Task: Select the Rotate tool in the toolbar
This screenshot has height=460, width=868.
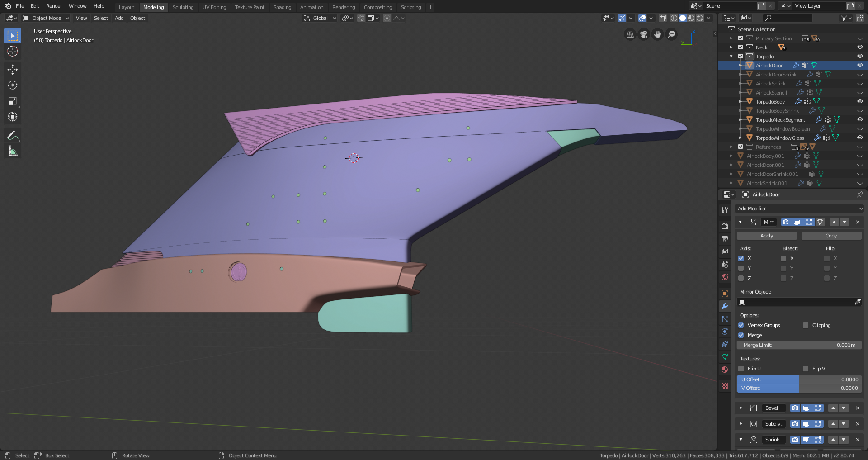Action: [x=13, y=85]
